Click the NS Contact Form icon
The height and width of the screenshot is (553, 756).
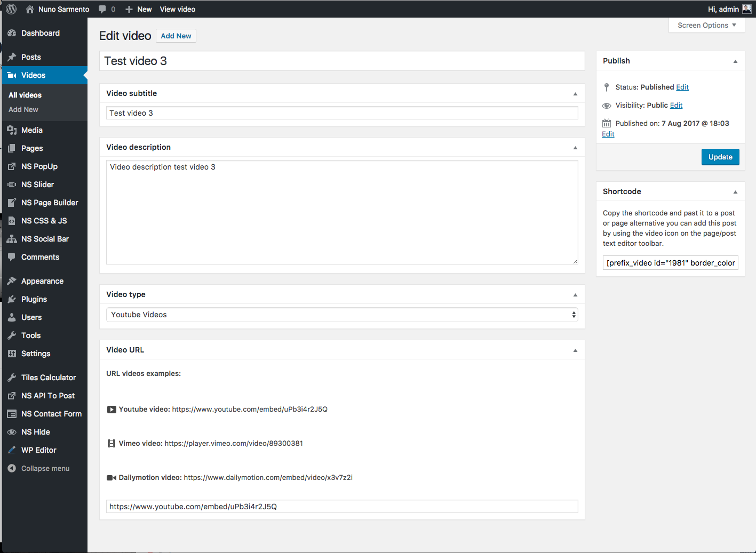tap(12, 414)
